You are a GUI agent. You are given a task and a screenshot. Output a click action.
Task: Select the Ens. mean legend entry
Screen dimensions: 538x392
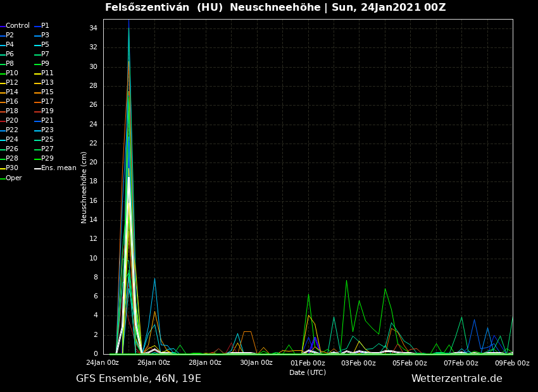click(58, 168)
